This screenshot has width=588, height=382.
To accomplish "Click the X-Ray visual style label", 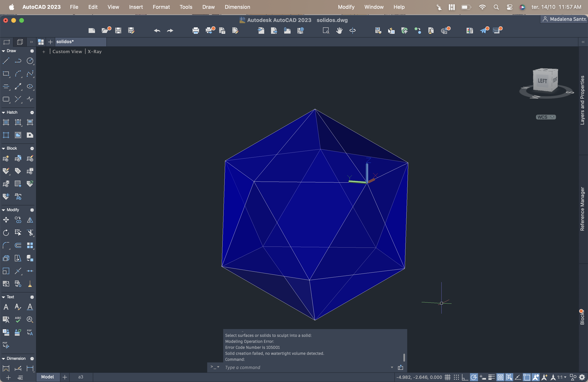I will (x=95, y=51).
